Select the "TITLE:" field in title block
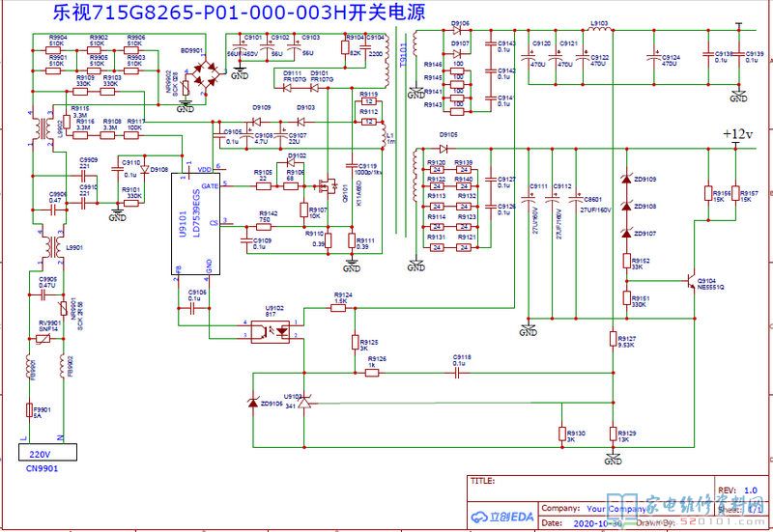Image resolution: width=773 pixels, height=532 pixels. point(482,481)
